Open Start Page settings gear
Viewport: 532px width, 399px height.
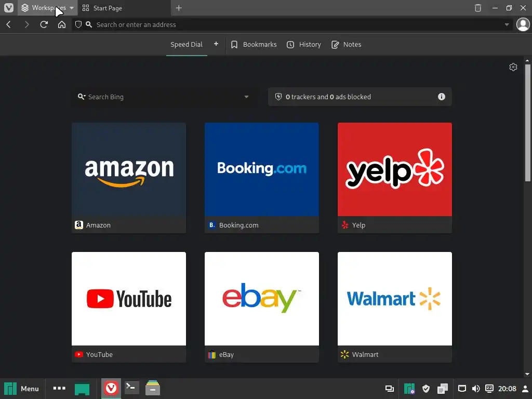click(x=513, y=67)
